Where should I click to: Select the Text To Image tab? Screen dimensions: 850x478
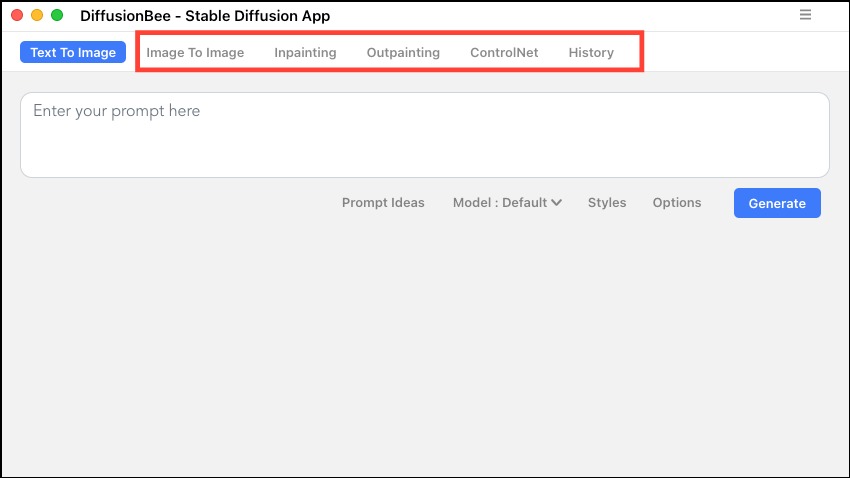(73, 52)
